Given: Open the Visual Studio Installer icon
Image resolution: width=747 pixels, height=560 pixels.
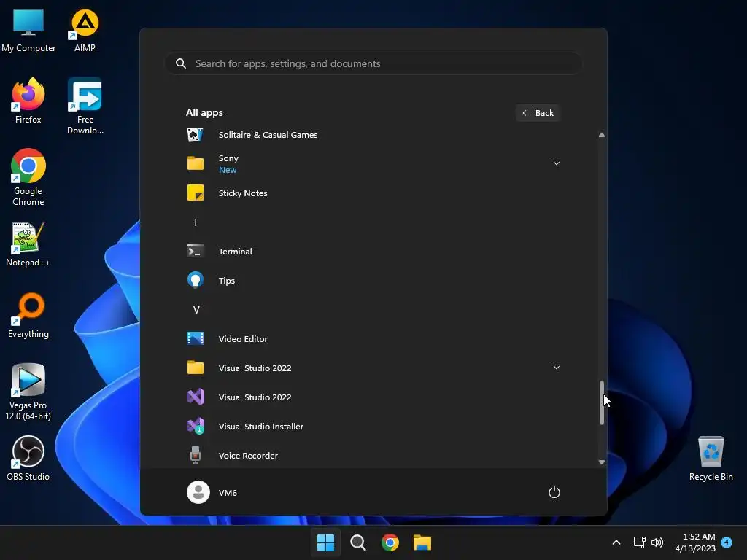Looking at the screenshot, I should tap(196, 426).
